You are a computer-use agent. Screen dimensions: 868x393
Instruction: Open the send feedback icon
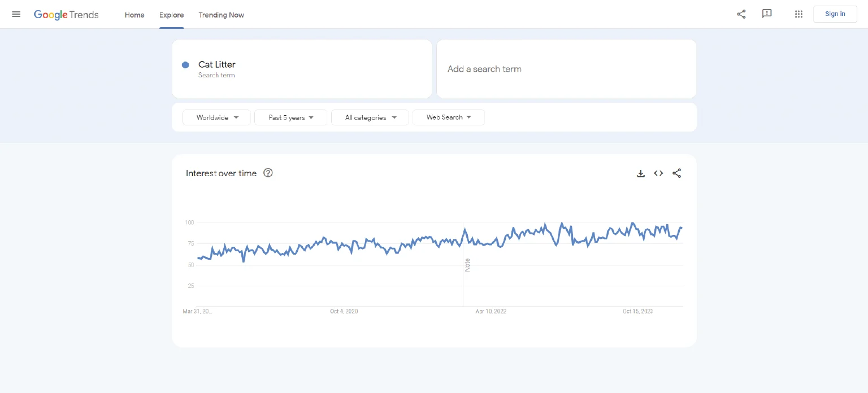[x=767, y=14]
